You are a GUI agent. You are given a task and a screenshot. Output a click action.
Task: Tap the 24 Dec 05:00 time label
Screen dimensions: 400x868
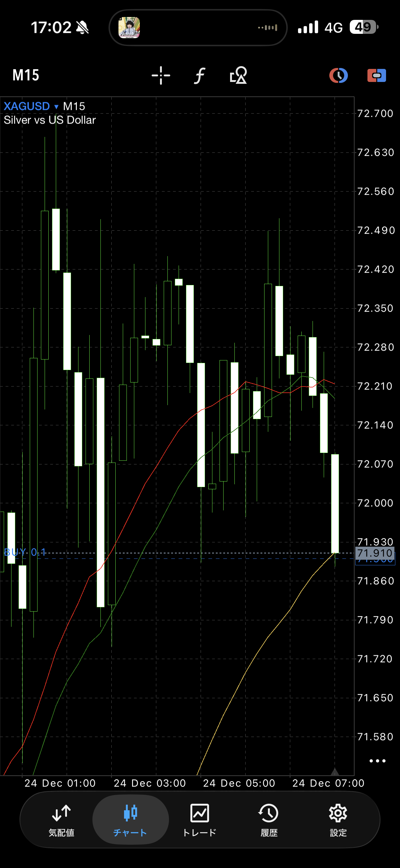pyautogui.click(x=239, y=783)
